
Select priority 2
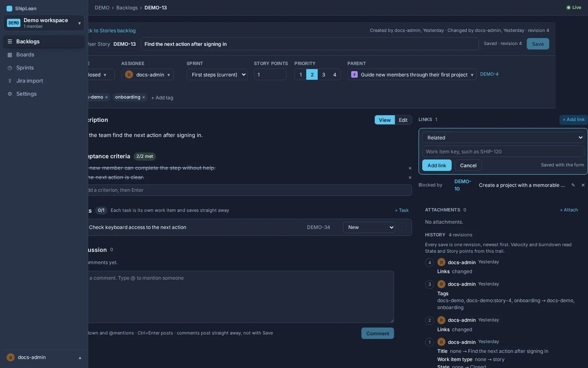[312, 74]
